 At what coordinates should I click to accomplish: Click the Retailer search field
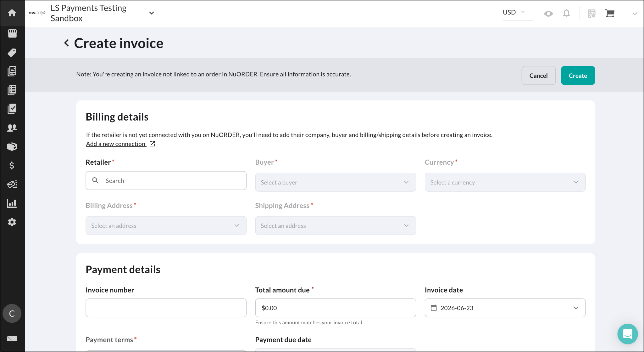[x=166, y=180]
